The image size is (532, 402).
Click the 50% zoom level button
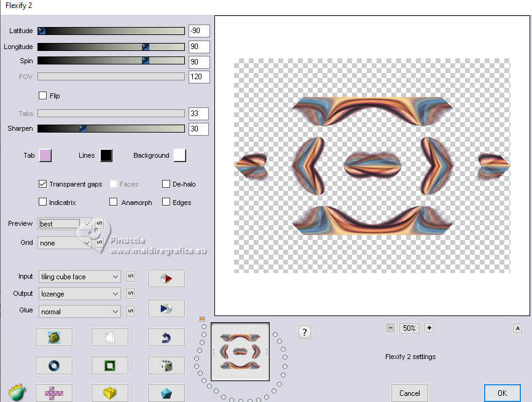(x=409, y=328)
